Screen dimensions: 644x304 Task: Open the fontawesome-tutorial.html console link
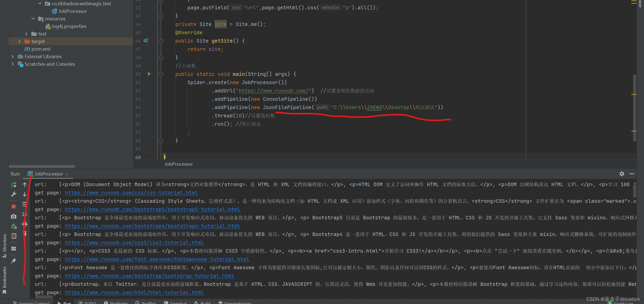pyautogui.click(x=157, y=259)
